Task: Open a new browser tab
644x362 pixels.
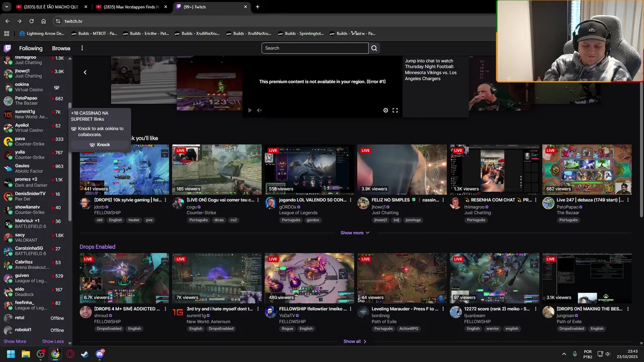Action: click(x=258, y=7)
